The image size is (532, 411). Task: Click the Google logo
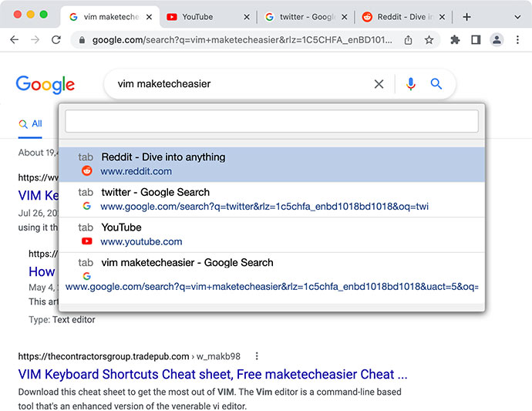pos(45,85)
